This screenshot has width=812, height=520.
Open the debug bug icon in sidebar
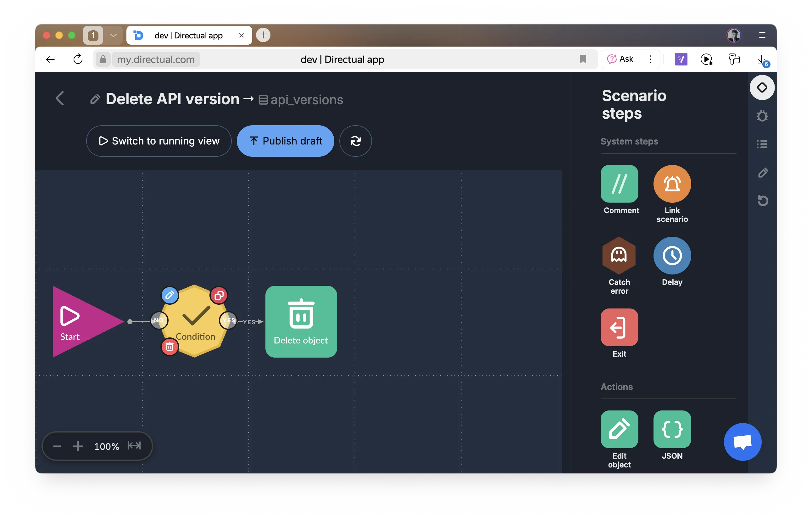762,116
